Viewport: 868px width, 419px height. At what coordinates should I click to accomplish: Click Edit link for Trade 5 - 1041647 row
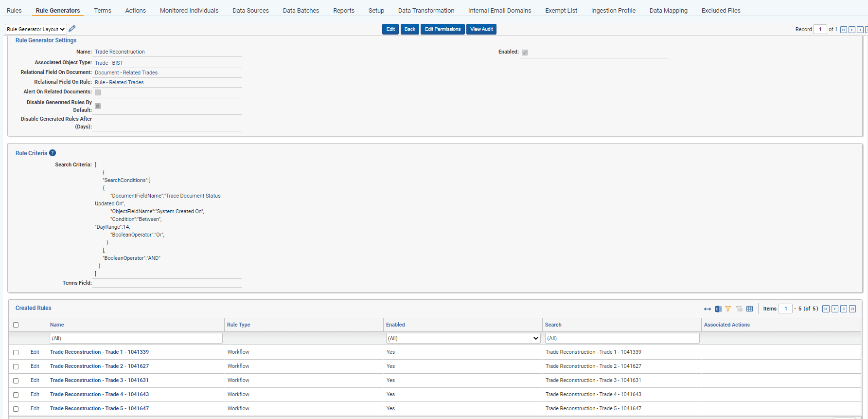35,408
